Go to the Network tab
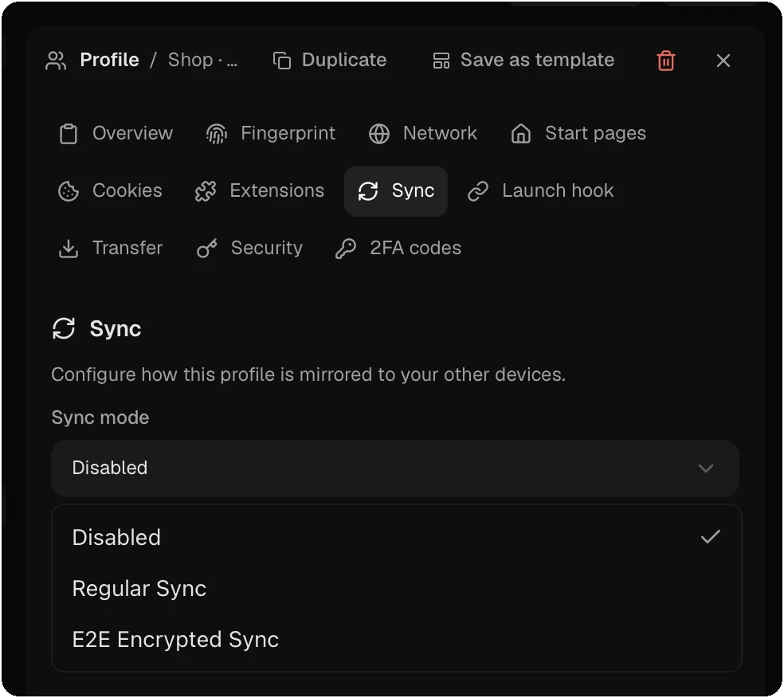 click(x=422, y=134)
